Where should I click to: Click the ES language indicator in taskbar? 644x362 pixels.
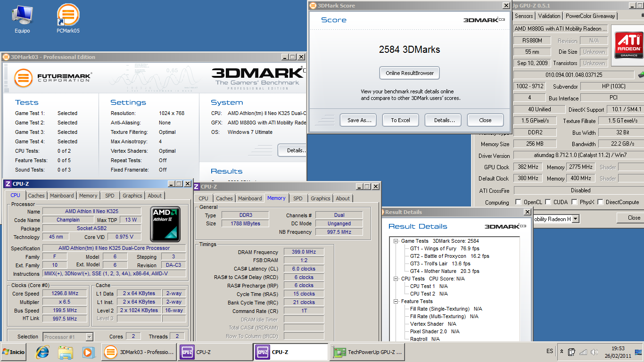click(550, 352)
